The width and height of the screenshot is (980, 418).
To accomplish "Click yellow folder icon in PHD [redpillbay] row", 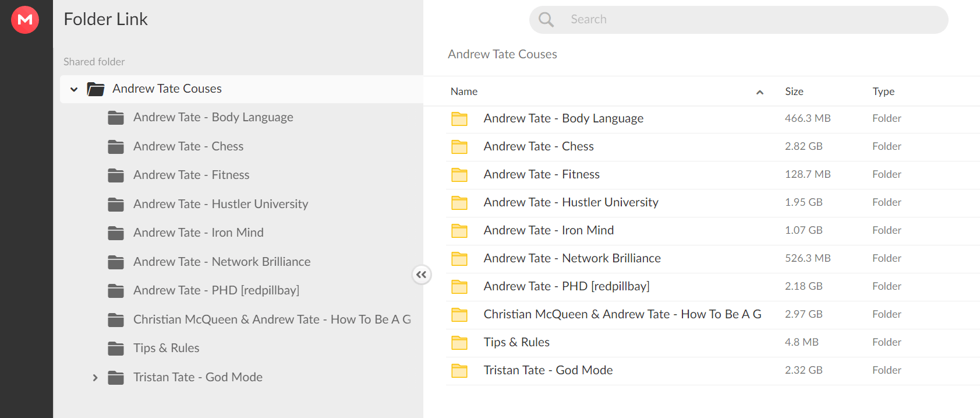I will coord(459,287).
